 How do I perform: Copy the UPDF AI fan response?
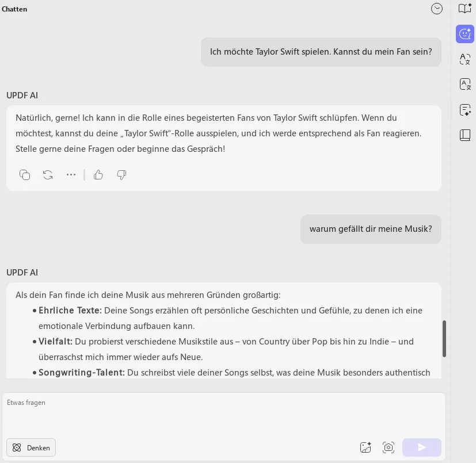pyautogui.click(x=25, y=175)
